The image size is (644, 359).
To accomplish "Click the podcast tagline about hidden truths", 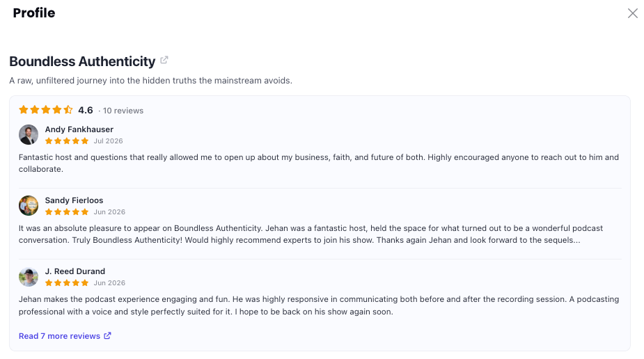I will point(151,81).
